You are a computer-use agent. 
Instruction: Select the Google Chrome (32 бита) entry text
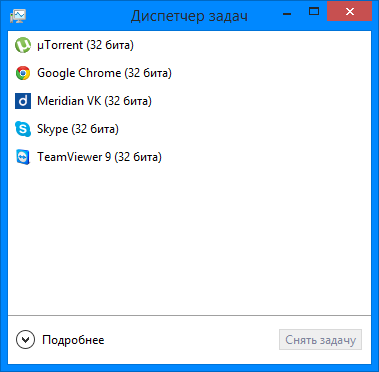click(104, 73)
